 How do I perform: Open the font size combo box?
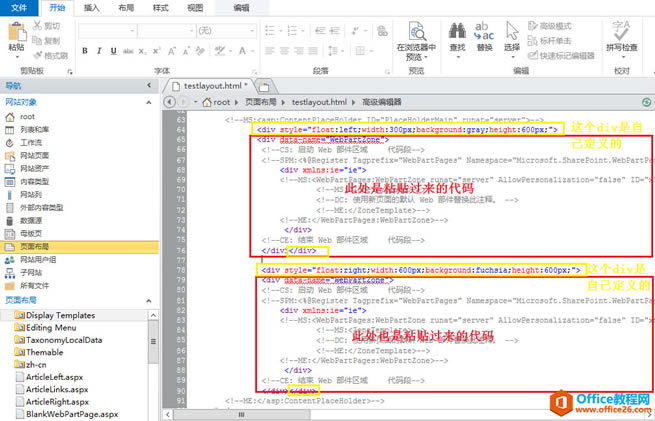coord(167,30)
